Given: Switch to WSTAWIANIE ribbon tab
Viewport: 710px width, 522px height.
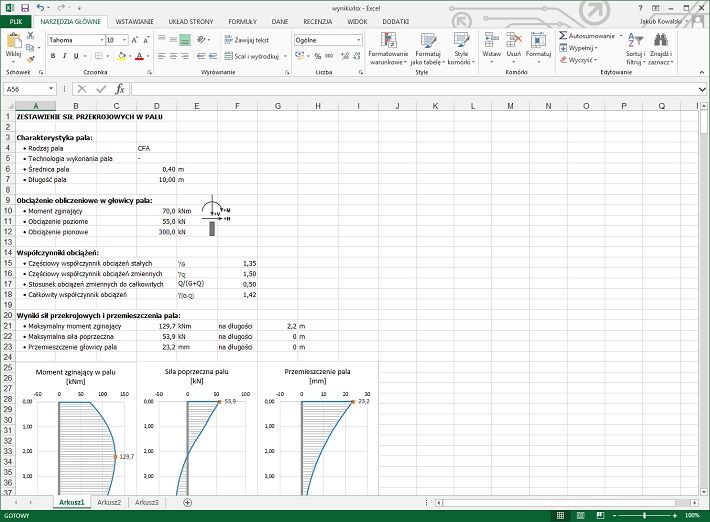Looking at the screenshot, I should pos(134,21).
